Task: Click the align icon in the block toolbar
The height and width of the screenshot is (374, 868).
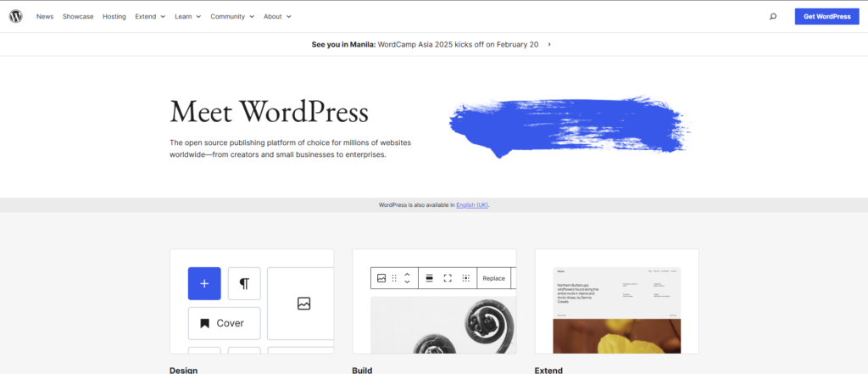Action: click(x=429, y=278)
